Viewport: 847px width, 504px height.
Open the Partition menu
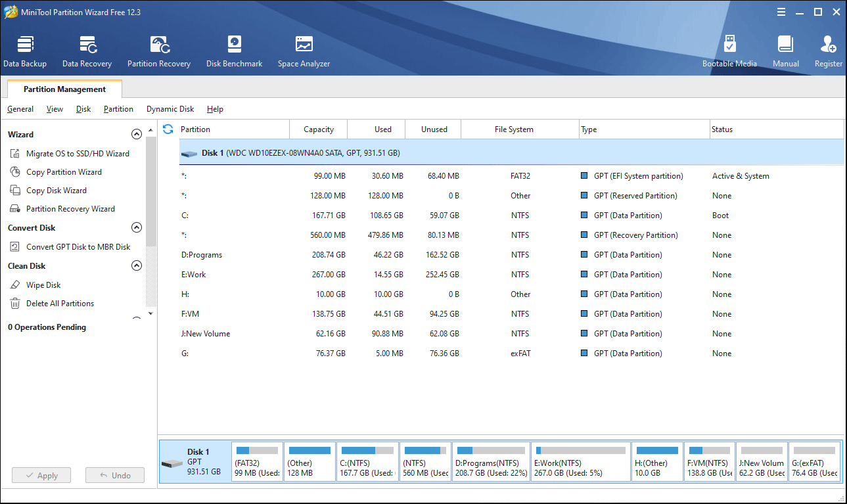pyautogui.click(x=118, y=109)
